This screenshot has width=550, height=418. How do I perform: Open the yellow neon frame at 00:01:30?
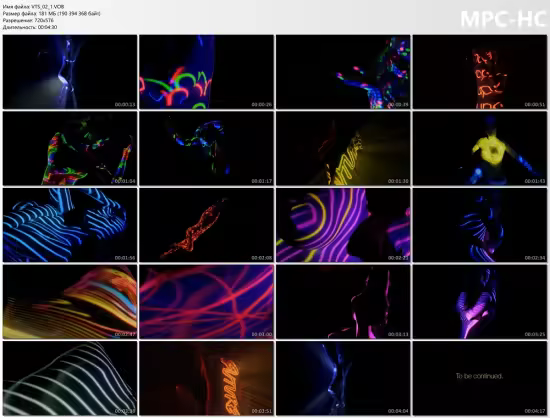(x=343, y=148)
